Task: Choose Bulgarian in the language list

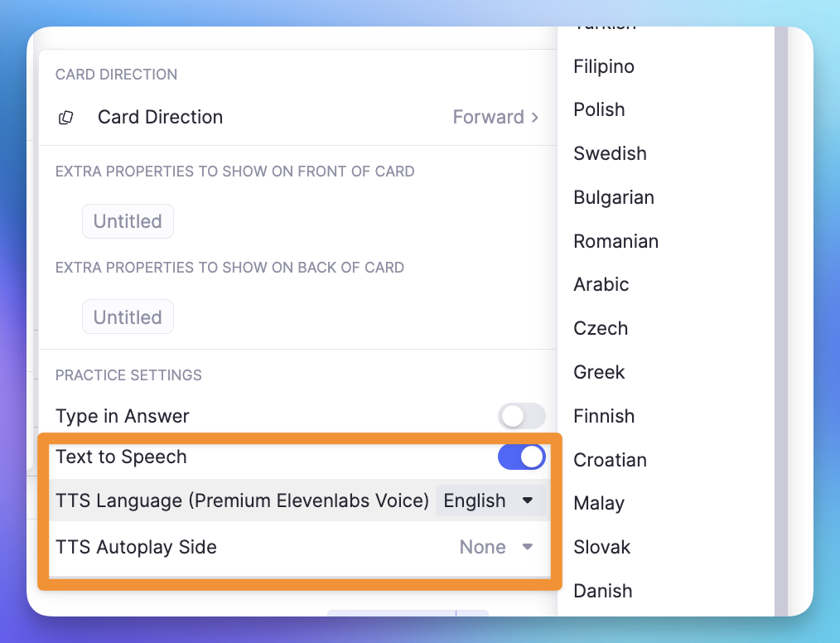Action: 614,197
